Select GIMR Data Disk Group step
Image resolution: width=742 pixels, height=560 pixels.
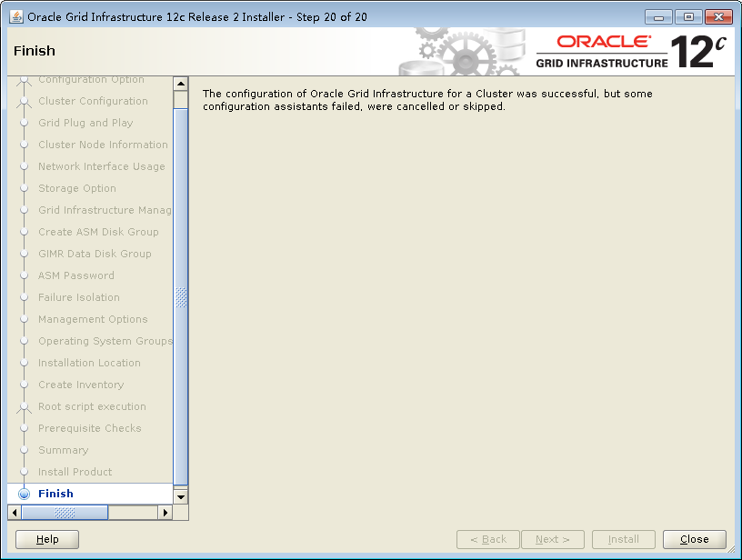(95, 254)
